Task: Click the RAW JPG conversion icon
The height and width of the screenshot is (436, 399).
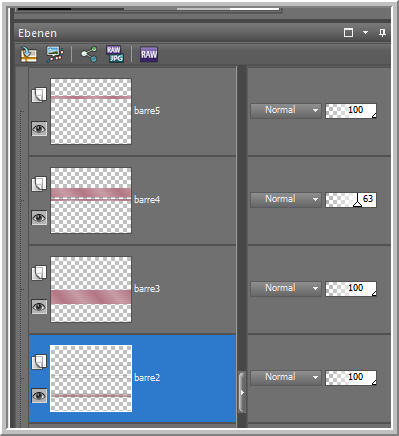Action: tap(115, 54)
